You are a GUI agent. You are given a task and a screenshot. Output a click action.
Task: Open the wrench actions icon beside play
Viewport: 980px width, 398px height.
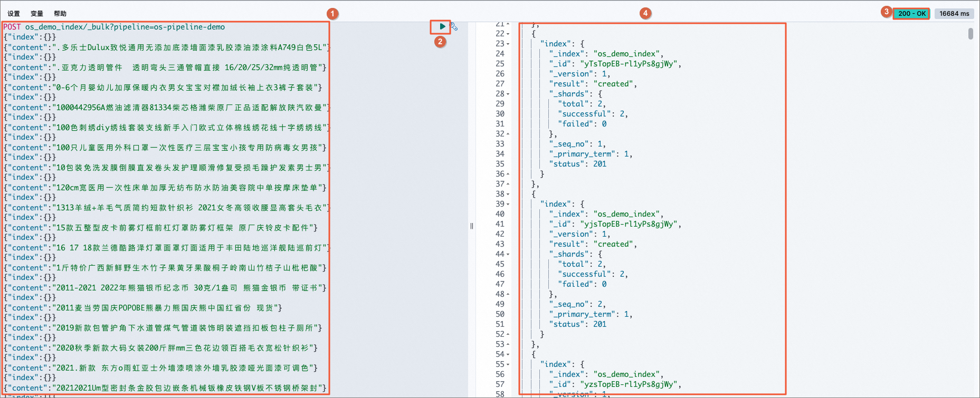pyautogui.click(x=454, y=26)
